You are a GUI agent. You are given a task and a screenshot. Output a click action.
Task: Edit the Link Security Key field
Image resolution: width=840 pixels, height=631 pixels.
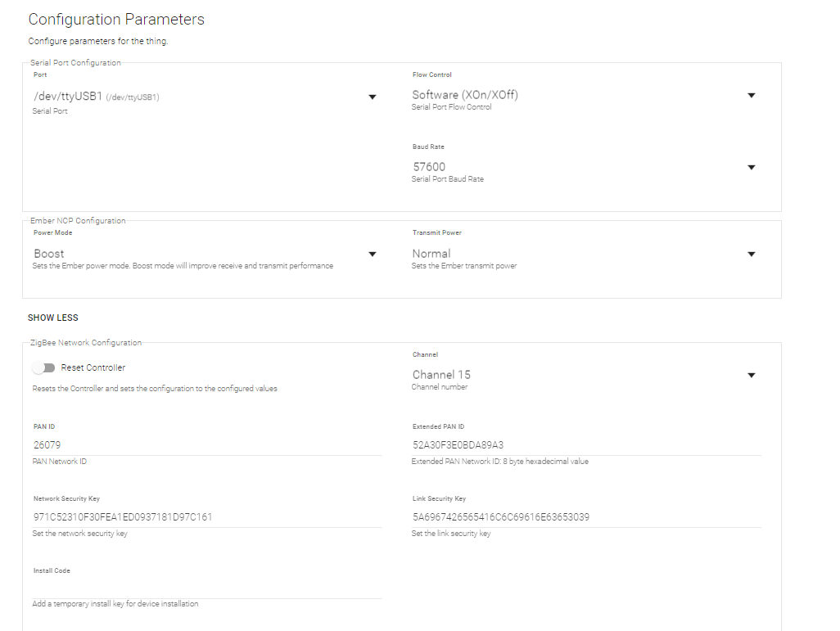(x=585, y=517)
